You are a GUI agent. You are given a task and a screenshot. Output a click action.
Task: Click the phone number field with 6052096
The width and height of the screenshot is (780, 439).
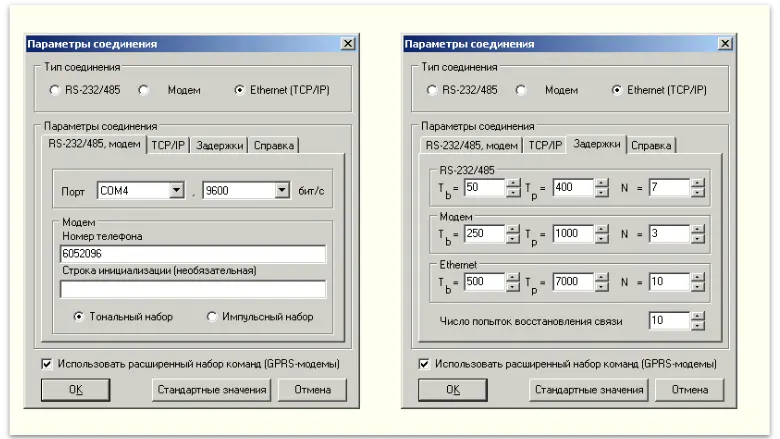[x=192, y=254]
